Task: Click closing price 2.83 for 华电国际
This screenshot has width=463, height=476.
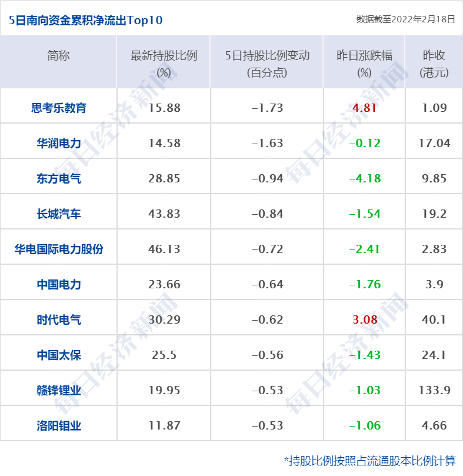Action: click(x=434, y=249)
